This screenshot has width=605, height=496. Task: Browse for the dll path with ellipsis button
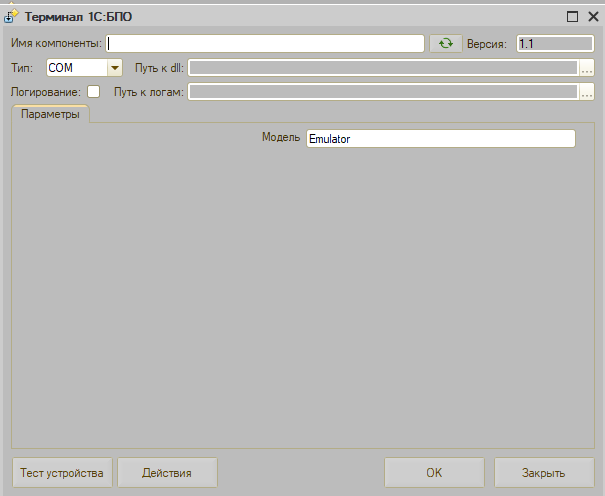click(x=587, y=68)
